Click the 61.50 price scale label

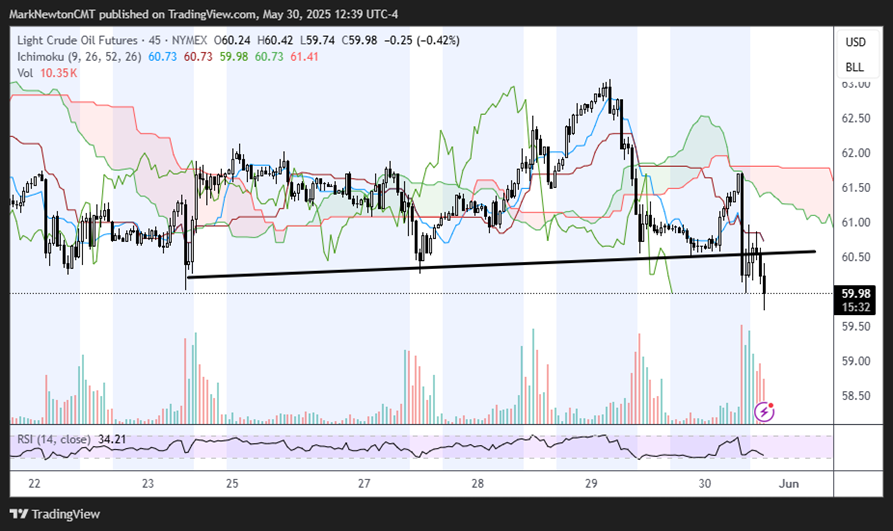856,188
